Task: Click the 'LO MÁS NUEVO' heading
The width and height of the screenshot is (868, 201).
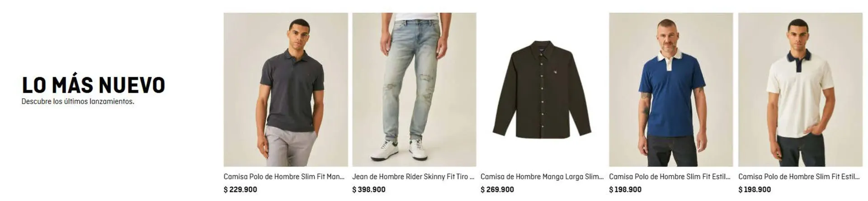Action: coord(94,85)
